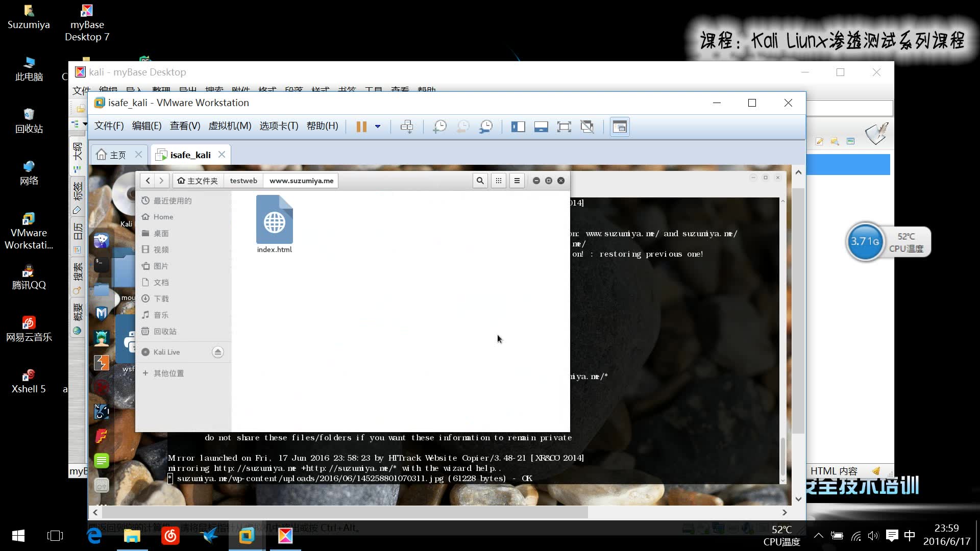The height and width of the screenshot is (551, 980).
Task: Open the 选项卡(T) menu
Action: tap(279, 126)
